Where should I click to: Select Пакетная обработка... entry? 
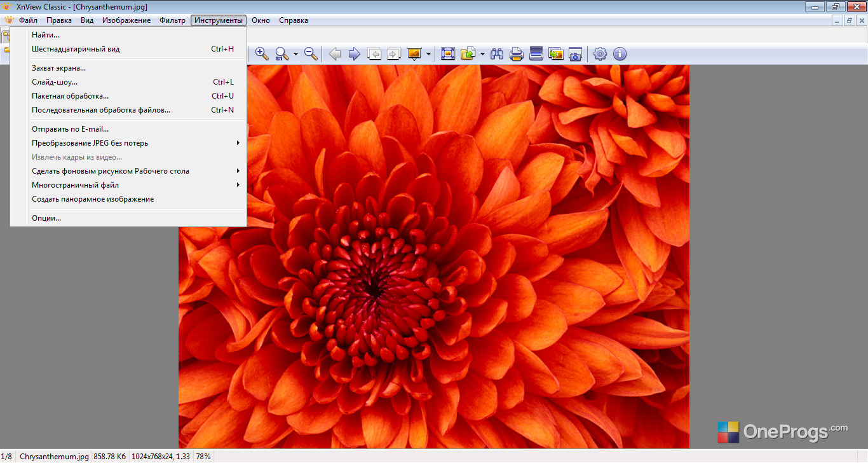tap(128, 96)
